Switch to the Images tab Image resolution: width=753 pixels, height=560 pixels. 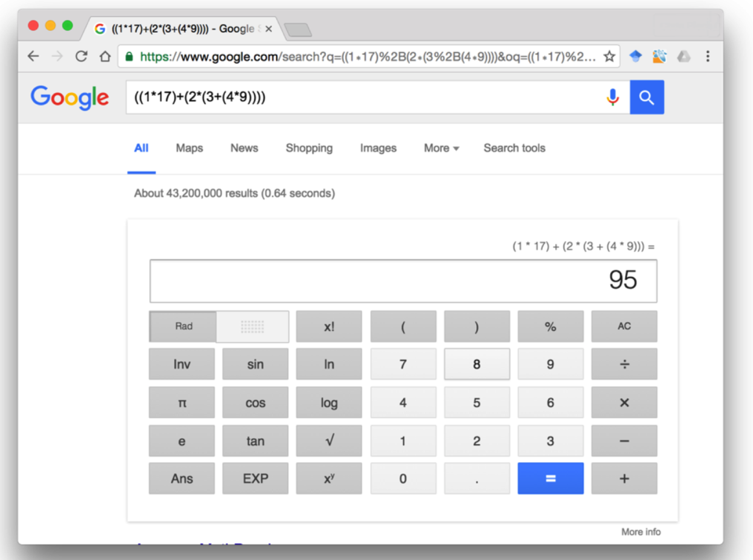pyautogui.click(x=378, y=148)
